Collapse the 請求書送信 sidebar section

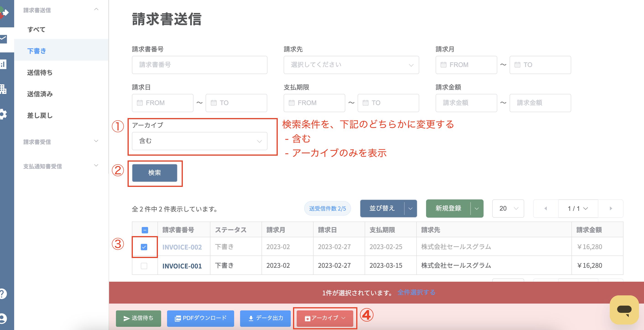click(96, 10)
